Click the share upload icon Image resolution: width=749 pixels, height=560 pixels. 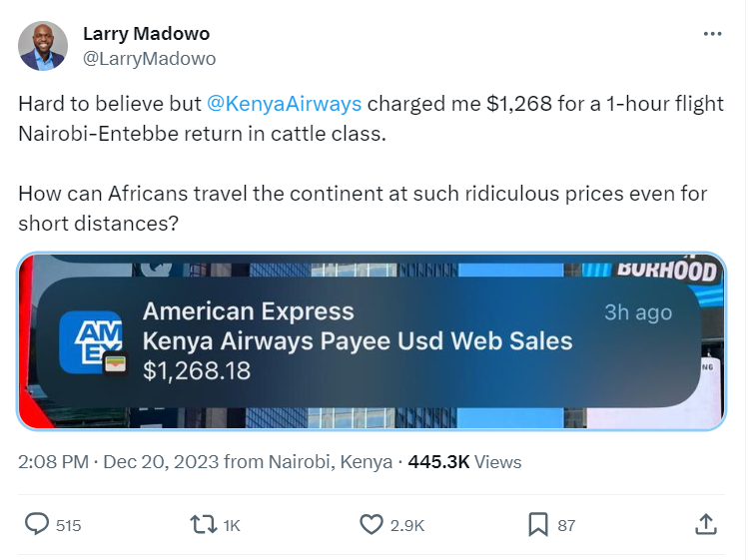705,524
